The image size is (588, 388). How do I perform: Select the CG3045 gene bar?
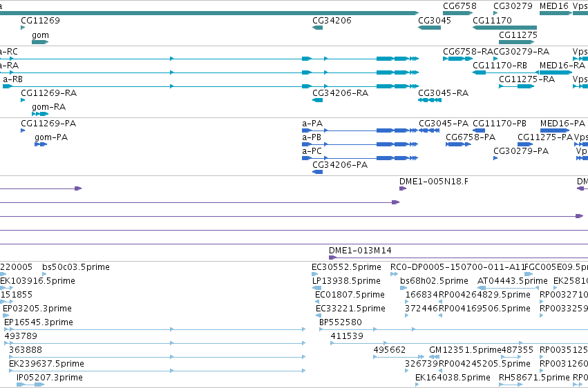coord(429,28)
